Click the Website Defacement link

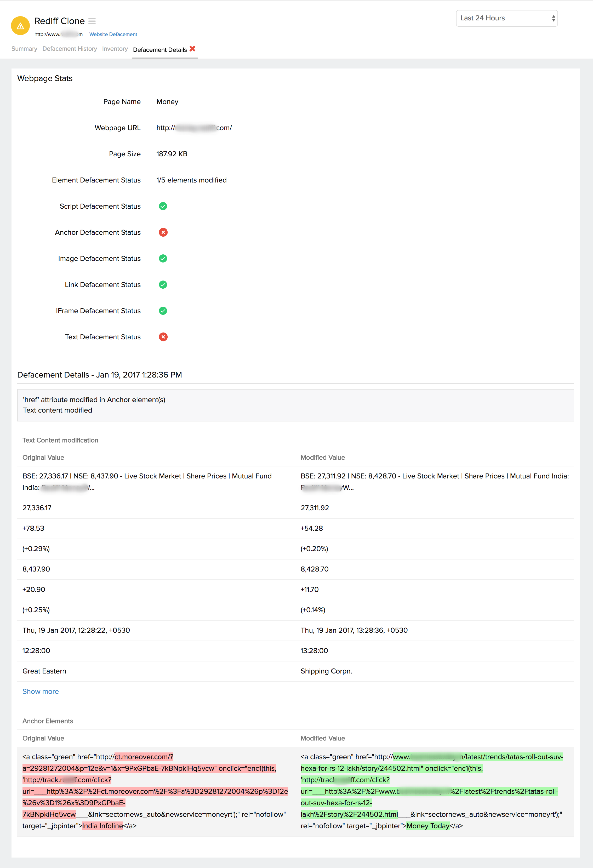(x=113, y=34)
